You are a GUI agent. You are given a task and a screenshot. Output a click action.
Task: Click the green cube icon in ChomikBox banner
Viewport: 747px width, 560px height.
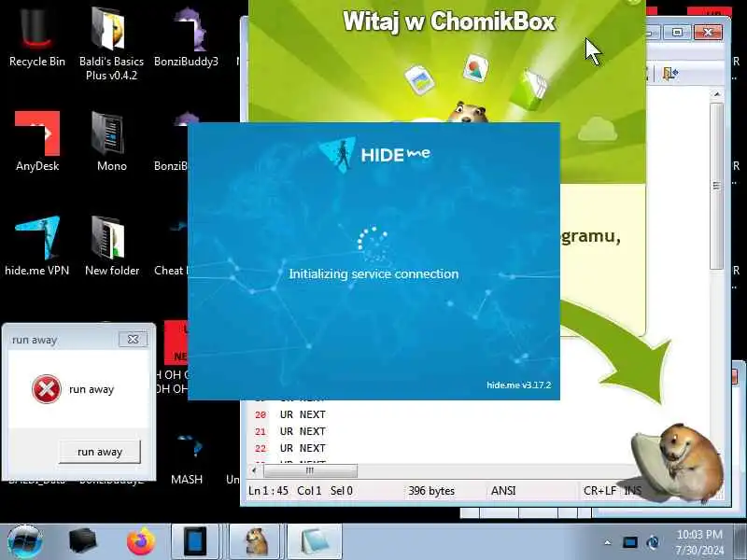tap(527, 90)
